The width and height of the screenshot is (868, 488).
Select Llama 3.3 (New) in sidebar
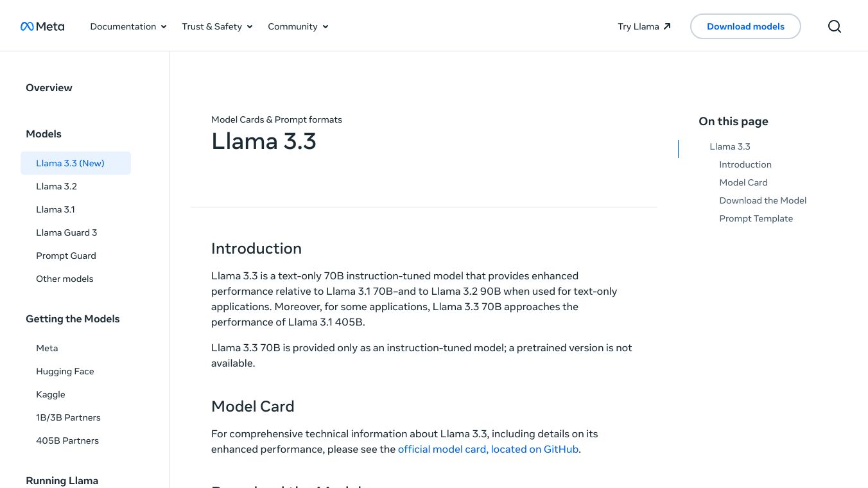point(70,163)
